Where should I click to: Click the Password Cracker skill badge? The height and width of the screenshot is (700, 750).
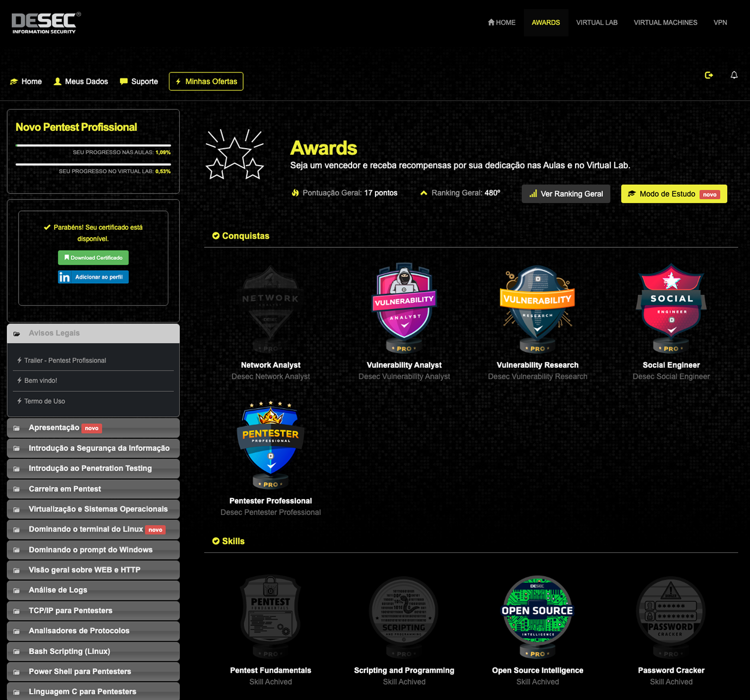coord(672,617)
